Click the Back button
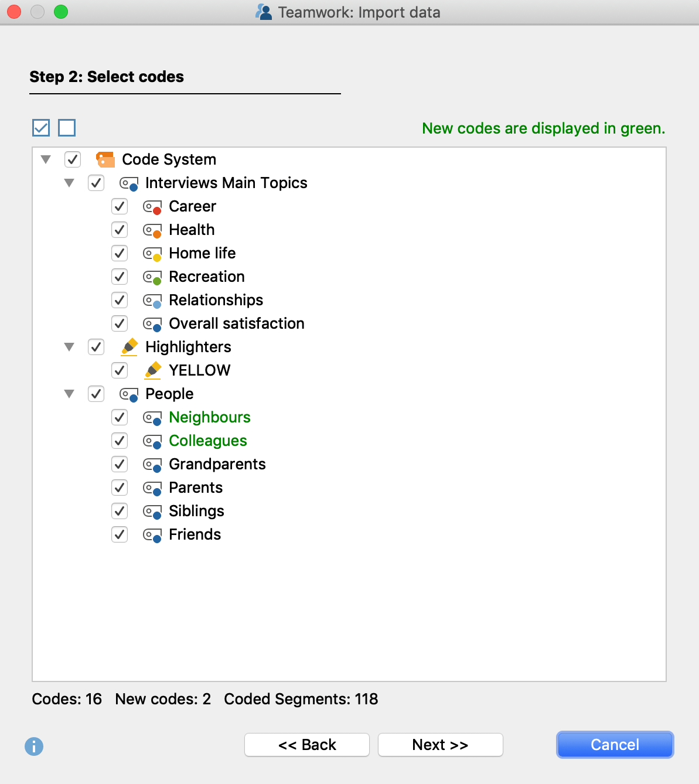699x784 pixels. tap(306, 745)
